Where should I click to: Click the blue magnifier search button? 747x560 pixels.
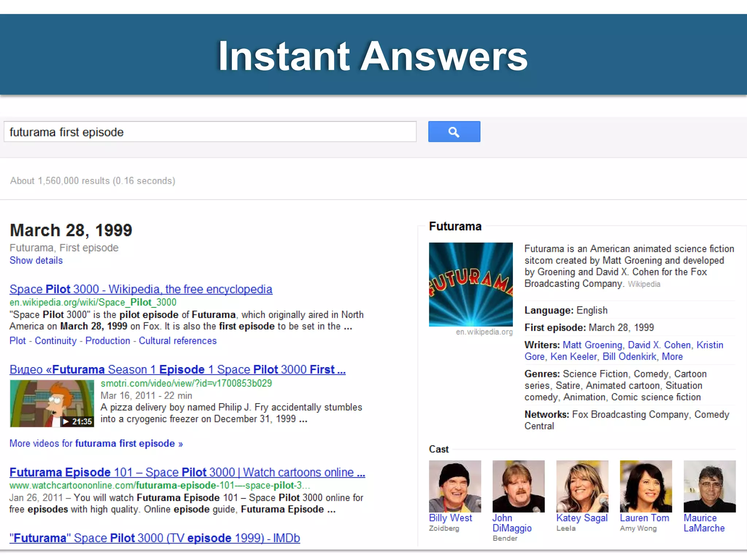point(454,132)
